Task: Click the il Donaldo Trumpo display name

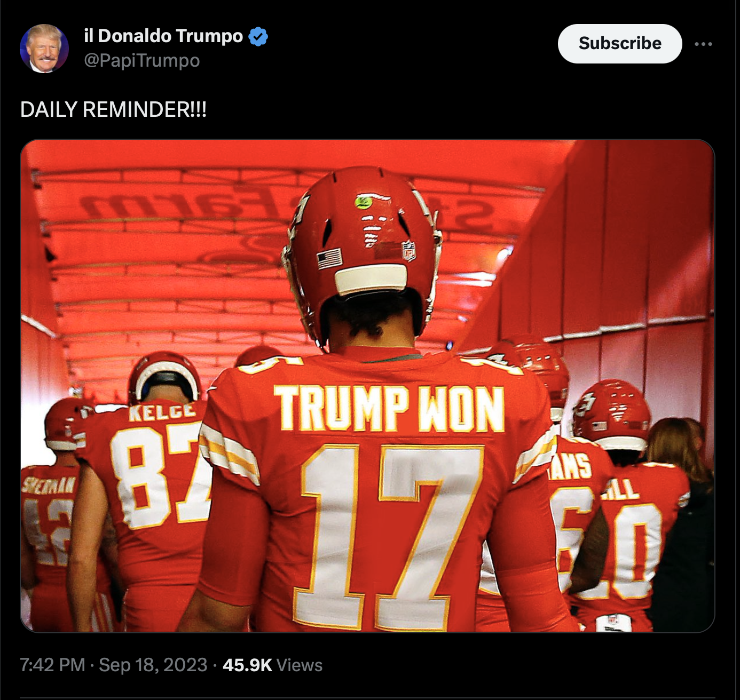Action: coord(163,36)
